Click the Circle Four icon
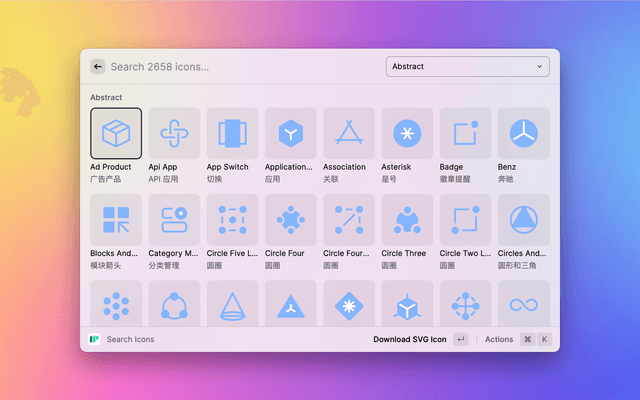 click(290, 220)
